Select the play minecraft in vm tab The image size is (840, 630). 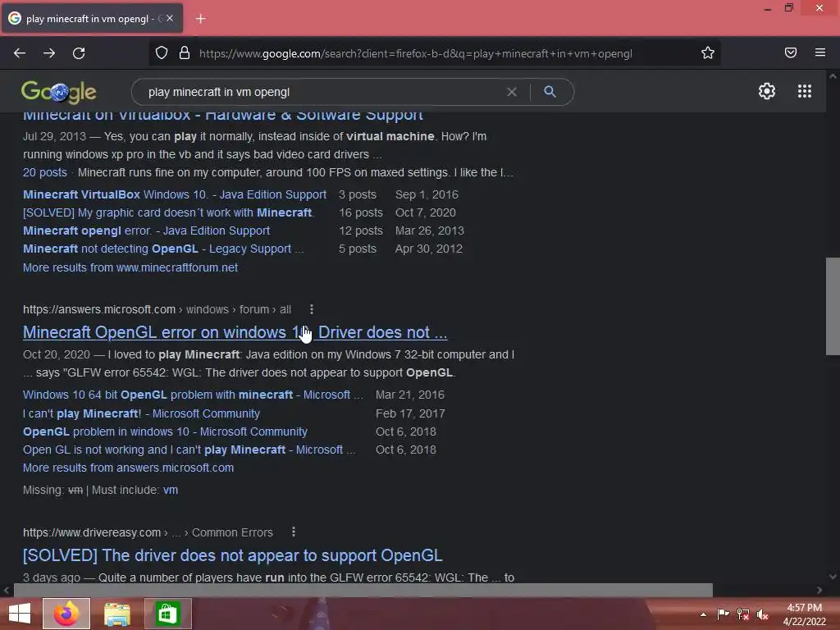tap(92, 18)
